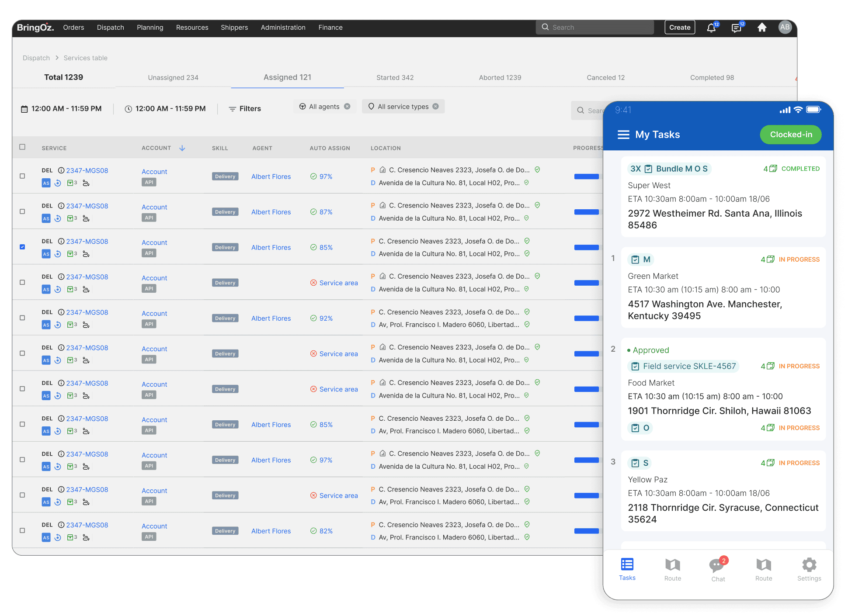Open Tasks tab in phone bottom bar

click(x=627, y=569)
